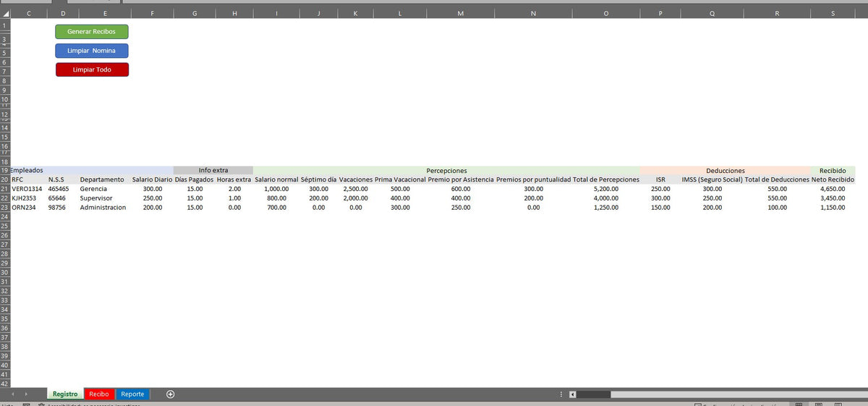The height and width of the screenshot is (406, 868).
Task: Open the Recibo sheet tab
Action: [99, 394]
